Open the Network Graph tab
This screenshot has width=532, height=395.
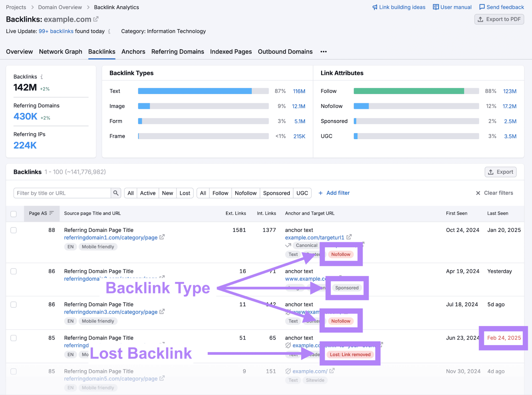[x=61, y=52]
